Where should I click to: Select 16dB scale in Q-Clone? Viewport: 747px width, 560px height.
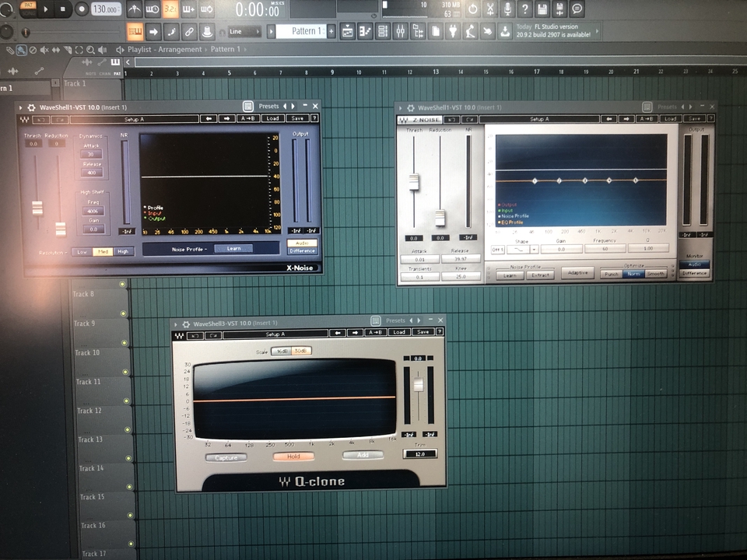coord(282,352)
